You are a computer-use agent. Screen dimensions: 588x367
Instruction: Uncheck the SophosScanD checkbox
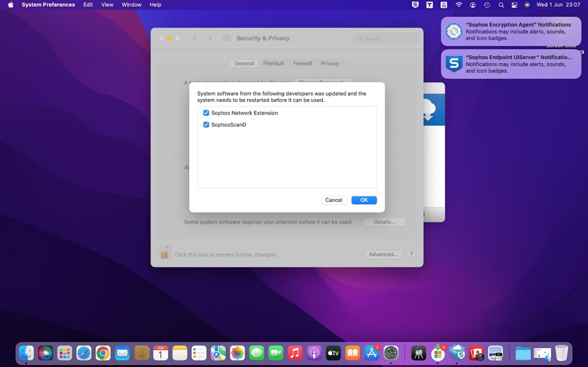click(206, 125)
